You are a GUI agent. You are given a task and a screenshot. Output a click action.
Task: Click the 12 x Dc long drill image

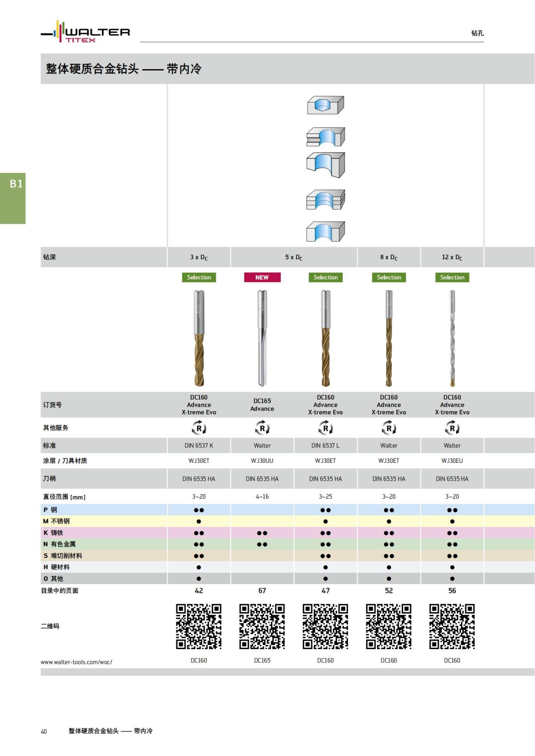(452, 338)
